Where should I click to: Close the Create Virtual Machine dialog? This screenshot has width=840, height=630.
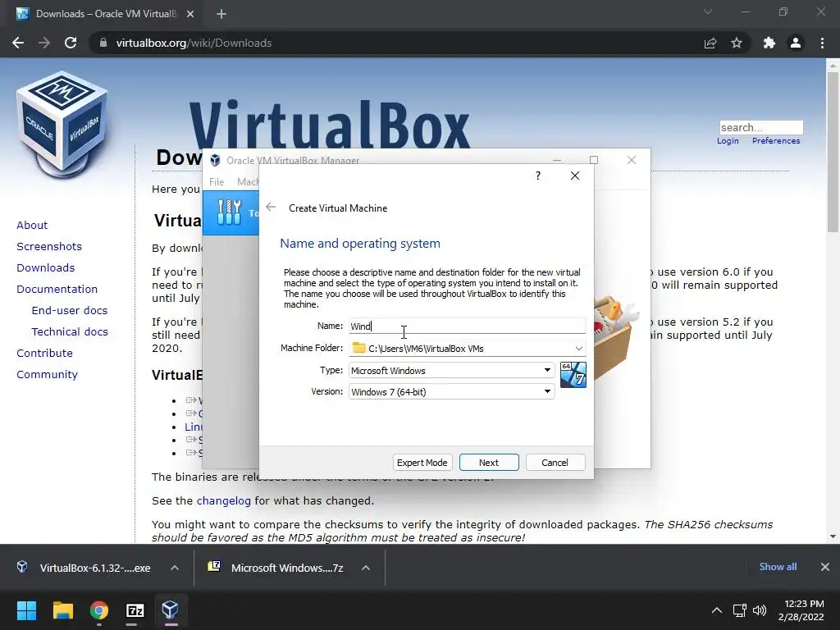coord(575,176)
